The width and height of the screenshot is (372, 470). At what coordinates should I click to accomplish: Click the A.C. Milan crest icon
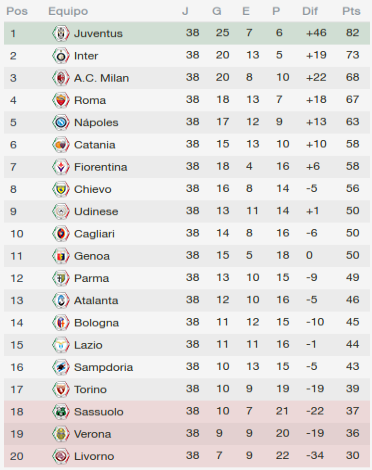click(x=61, y=78)
